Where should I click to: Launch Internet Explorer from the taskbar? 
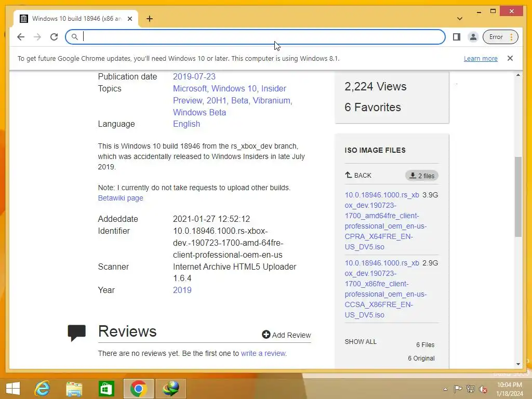click(x=43, y=389)
